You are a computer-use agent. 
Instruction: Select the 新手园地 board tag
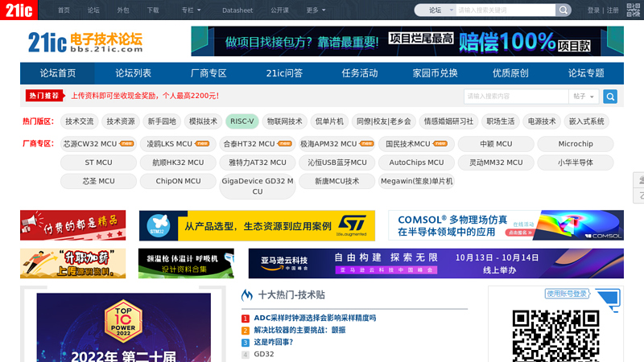click(x=162, y=121)
